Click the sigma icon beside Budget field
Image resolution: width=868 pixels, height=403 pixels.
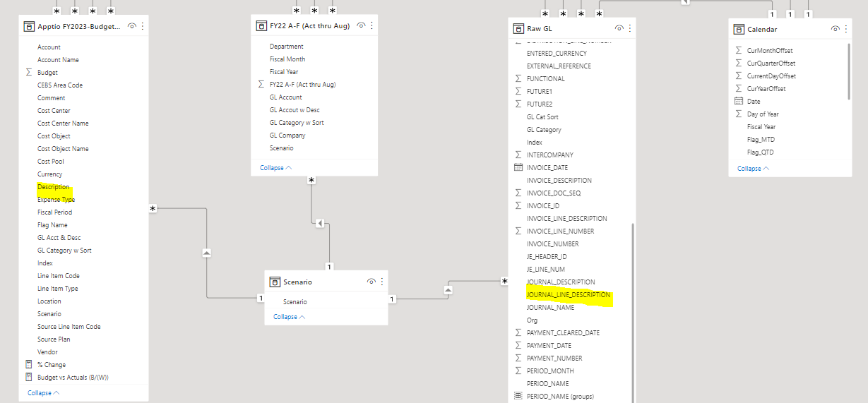29,73
